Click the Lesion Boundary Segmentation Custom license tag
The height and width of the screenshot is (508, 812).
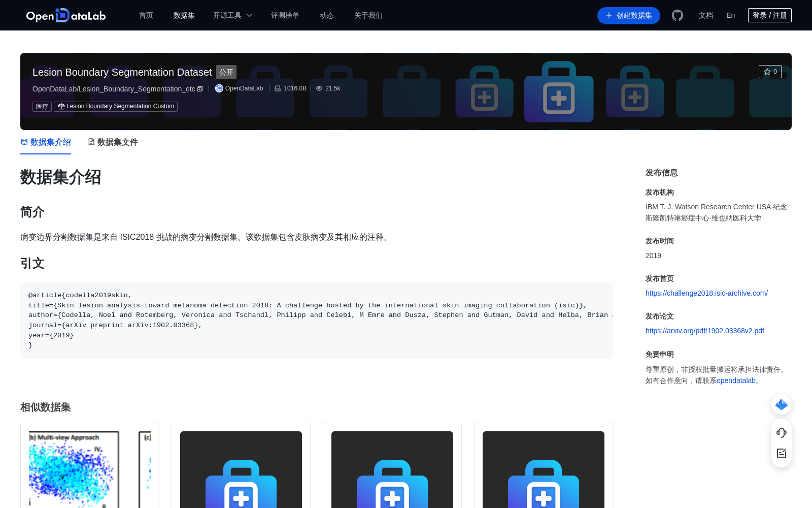(x=116, y=106)
